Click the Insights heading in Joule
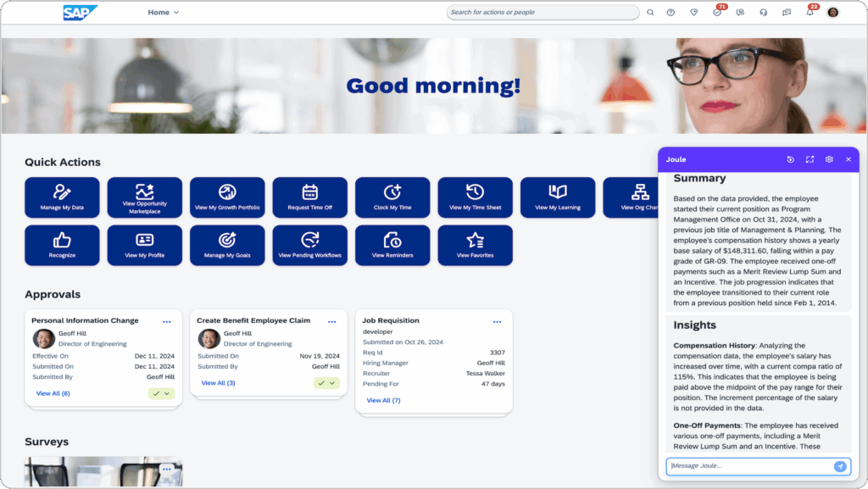 coord(695,325)
